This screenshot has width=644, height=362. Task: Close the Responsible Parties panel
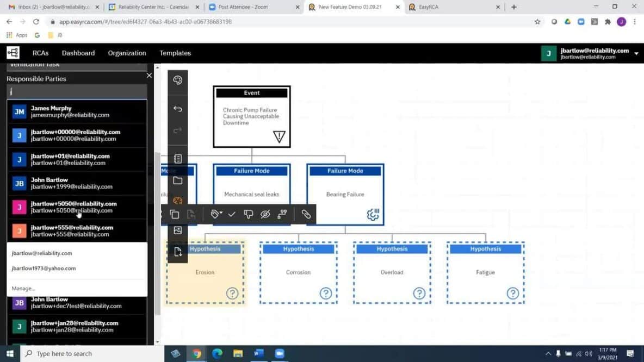pos(148,75)
